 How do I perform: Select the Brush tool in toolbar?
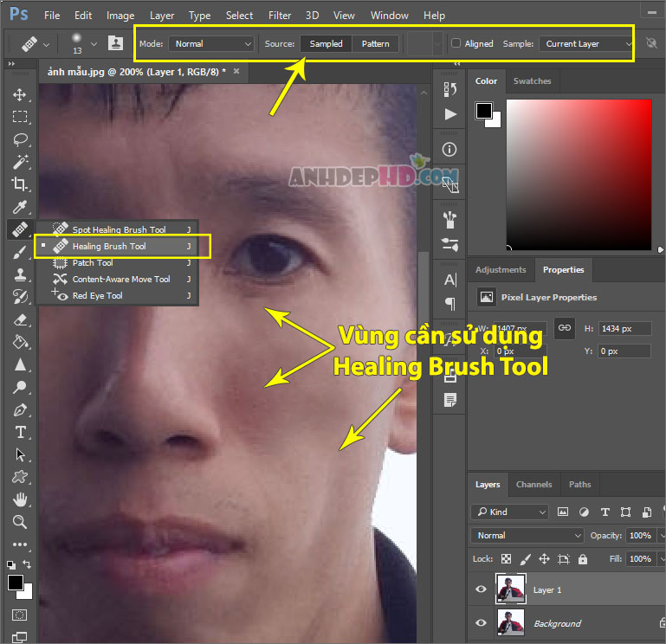click(x=20, y=253)
